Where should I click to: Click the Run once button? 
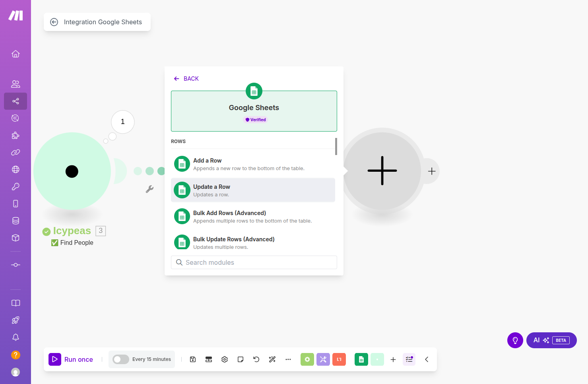(71, 359)
